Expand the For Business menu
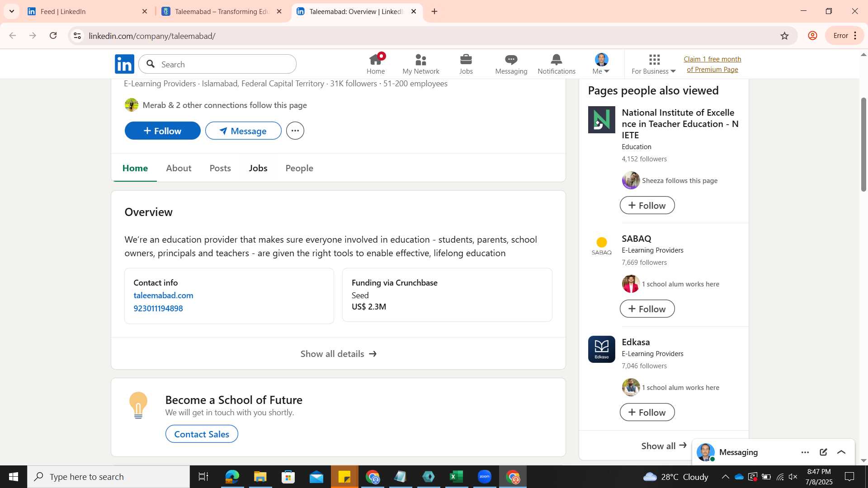 [x=654, y=64]
